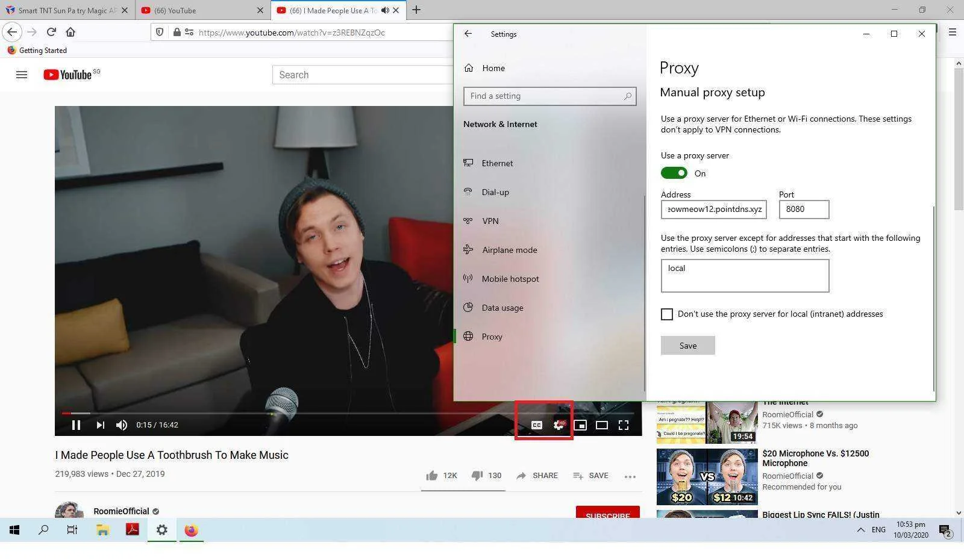View site padlock connection info
Viewport: 964px width, 560px height.
[177, 33]
